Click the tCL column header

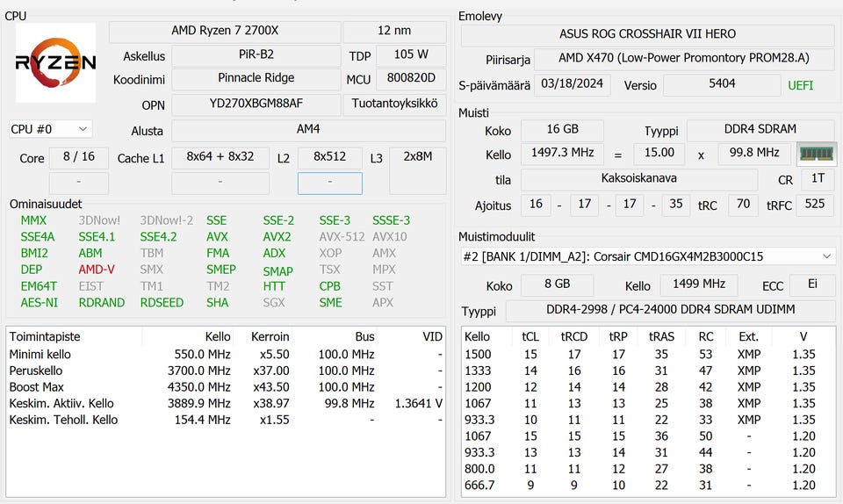click(530, 337)
